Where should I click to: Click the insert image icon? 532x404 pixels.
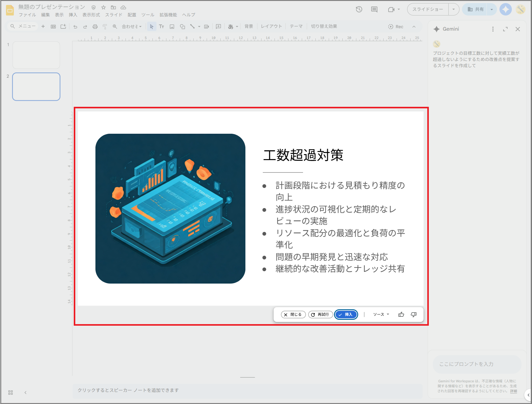172,27
